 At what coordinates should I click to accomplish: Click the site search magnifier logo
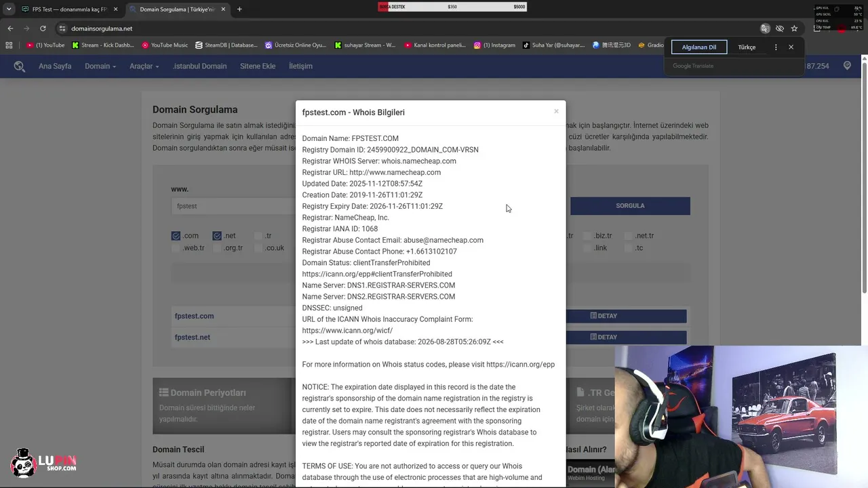[x=20, y=66]
